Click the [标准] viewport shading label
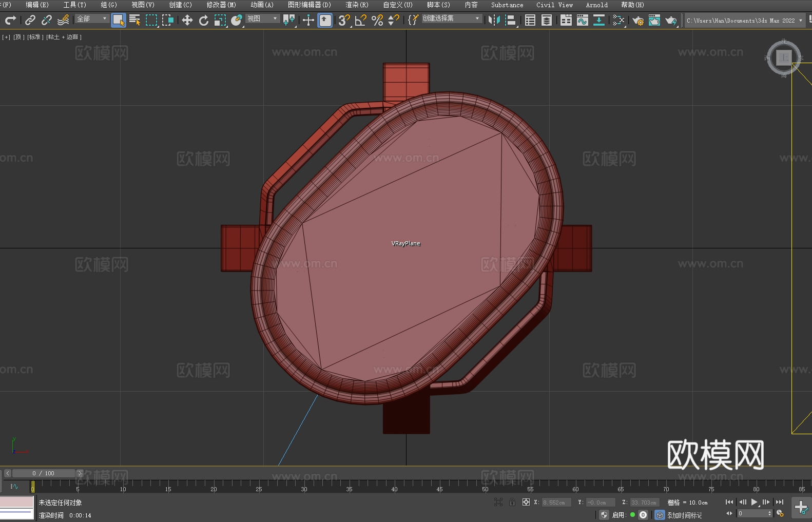 point(35,37)
